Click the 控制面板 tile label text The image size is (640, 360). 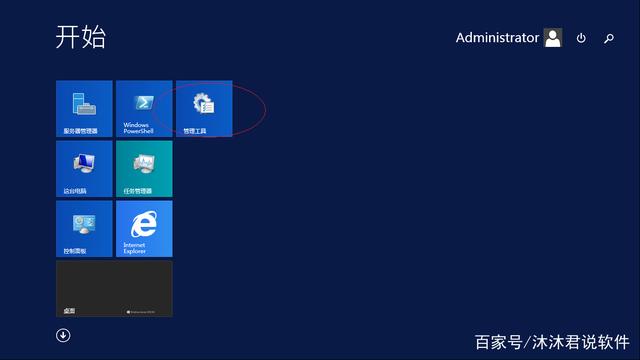click(75, 251)
